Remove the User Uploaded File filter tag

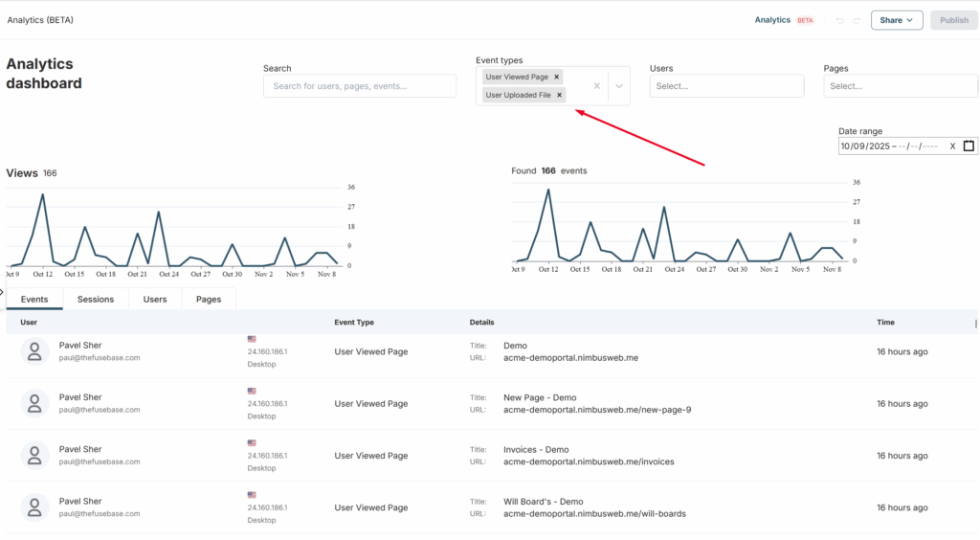coord(559,95)
